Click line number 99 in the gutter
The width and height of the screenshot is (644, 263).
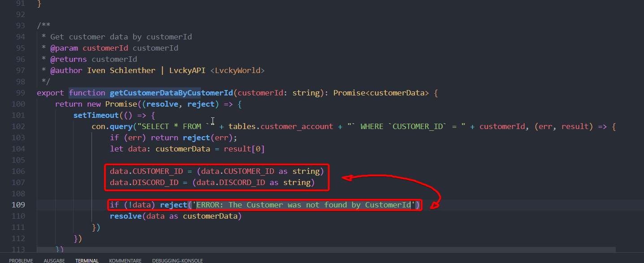(20, 93)
